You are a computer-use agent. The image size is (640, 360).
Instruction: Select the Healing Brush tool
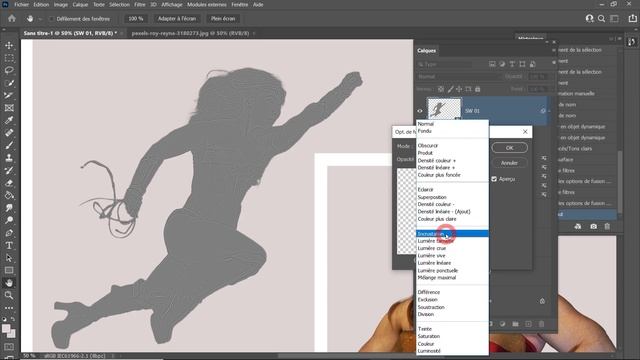(x=9, y=133)
